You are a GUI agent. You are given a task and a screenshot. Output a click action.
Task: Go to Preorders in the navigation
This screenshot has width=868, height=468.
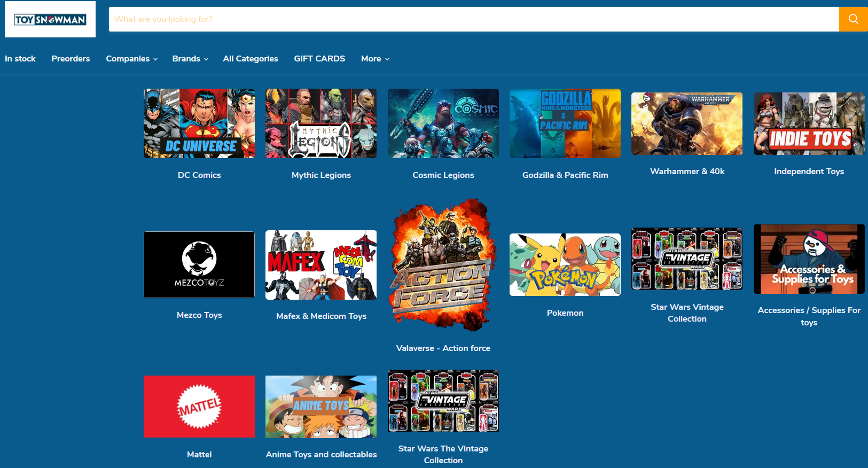pyautogui.click(x=71, y=59)
